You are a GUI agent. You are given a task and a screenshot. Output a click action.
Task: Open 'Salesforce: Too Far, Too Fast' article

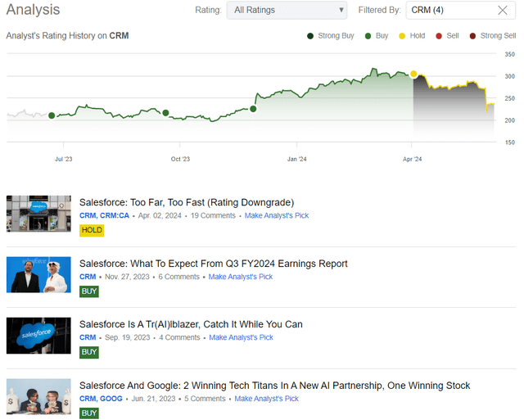(x=186, y=202)
